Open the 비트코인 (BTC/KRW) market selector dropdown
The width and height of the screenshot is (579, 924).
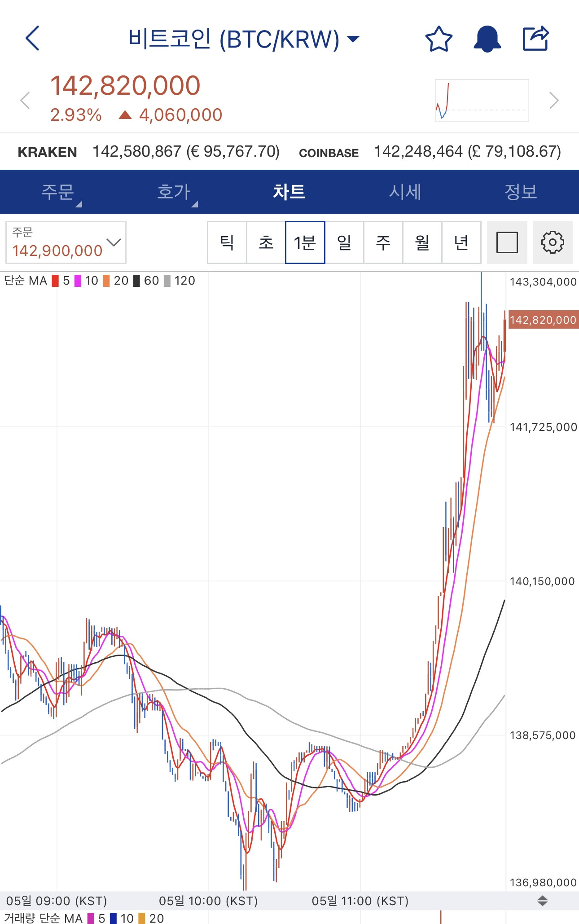click(244, 39)
